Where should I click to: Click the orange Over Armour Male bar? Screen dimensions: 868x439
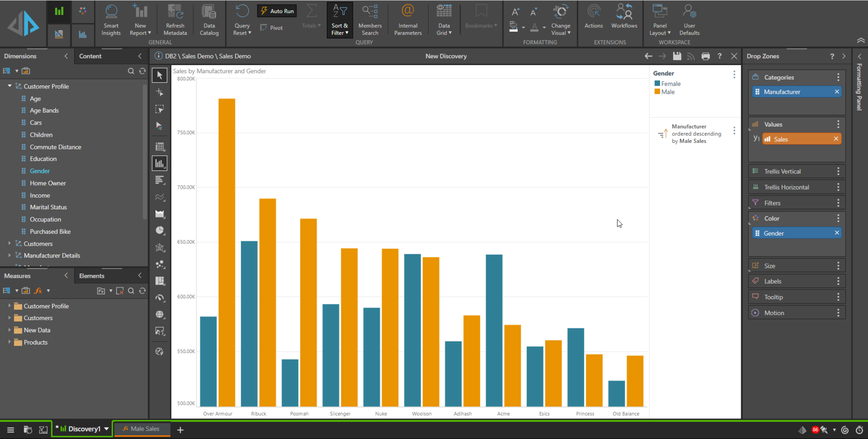[227, 252]
